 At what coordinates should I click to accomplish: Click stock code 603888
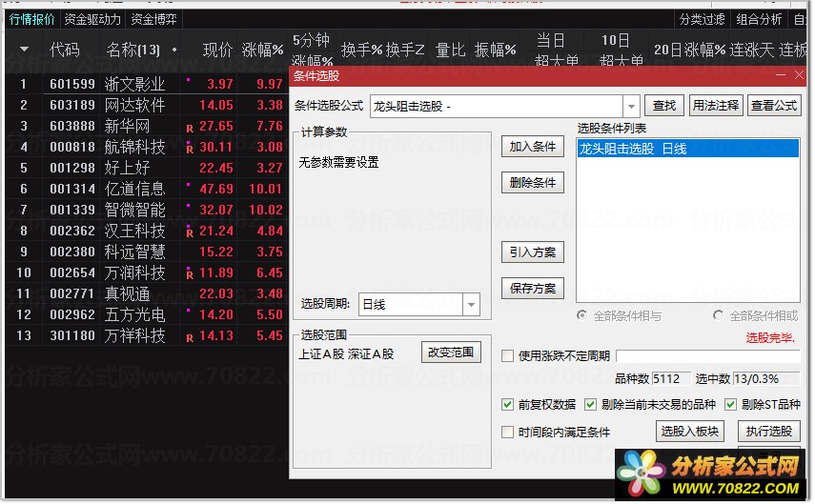click(x=72, y=126)
